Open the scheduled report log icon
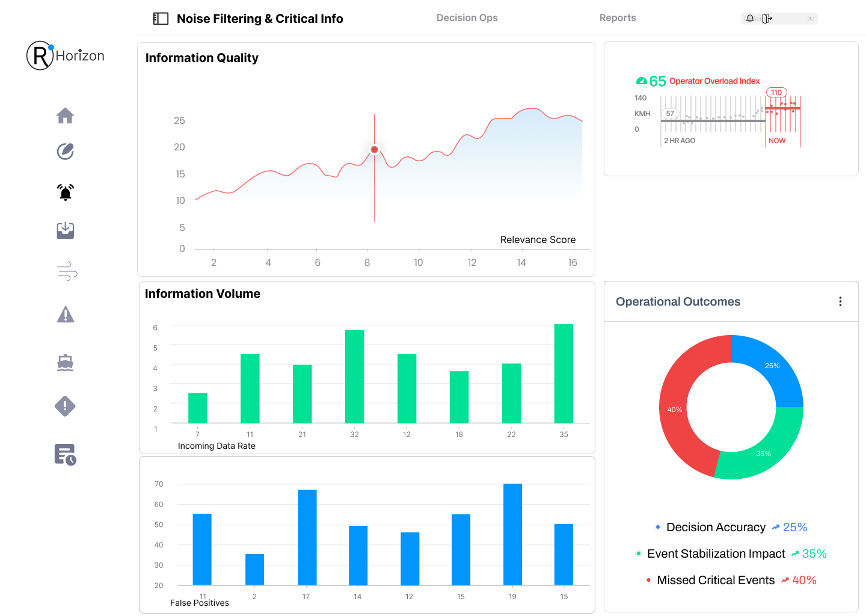The width and height of the screenshot is (866, 616). point(65,455)
